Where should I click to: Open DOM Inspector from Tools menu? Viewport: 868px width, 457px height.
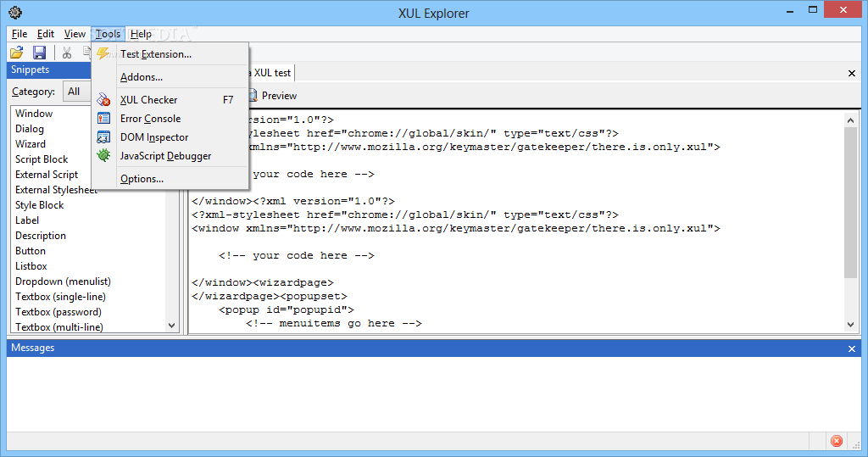(170, 137)
